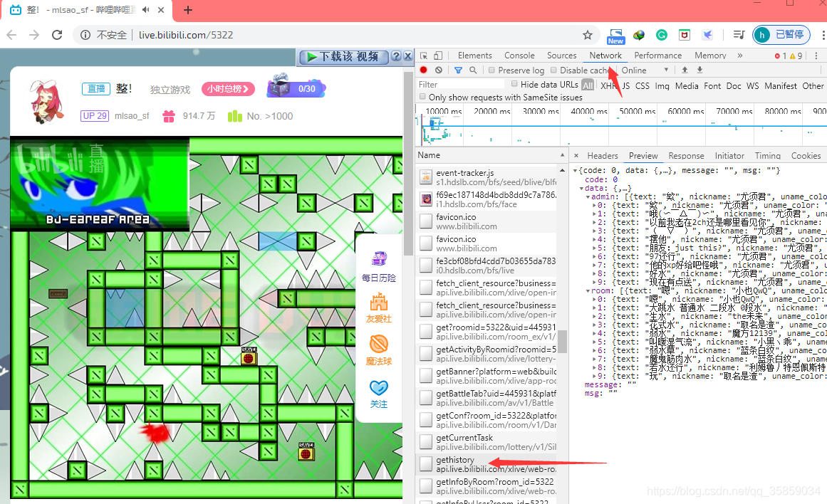Open the Performance tab
The width and height of the screenshot is (827, 504).
(657, 56)
